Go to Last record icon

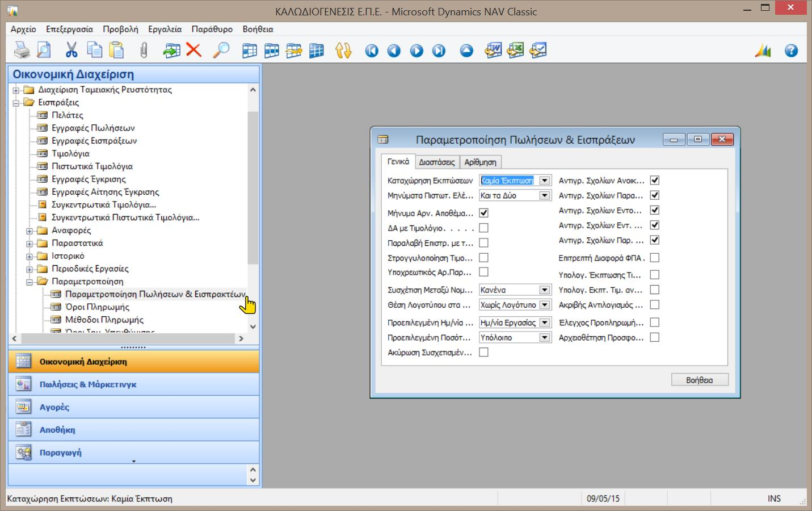tap(439, 51)
